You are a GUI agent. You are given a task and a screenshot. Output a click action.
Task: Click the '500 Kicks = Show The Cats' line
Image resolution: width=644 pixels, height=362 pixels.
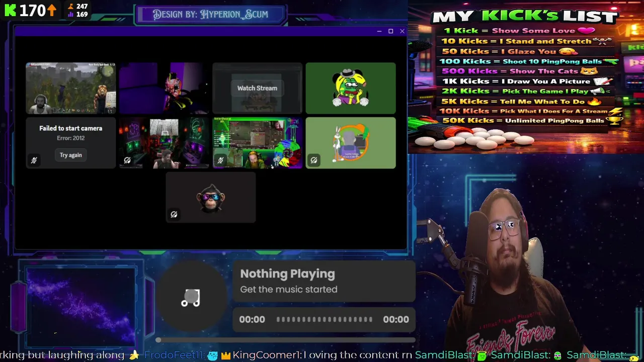click(x=520, y=71)
